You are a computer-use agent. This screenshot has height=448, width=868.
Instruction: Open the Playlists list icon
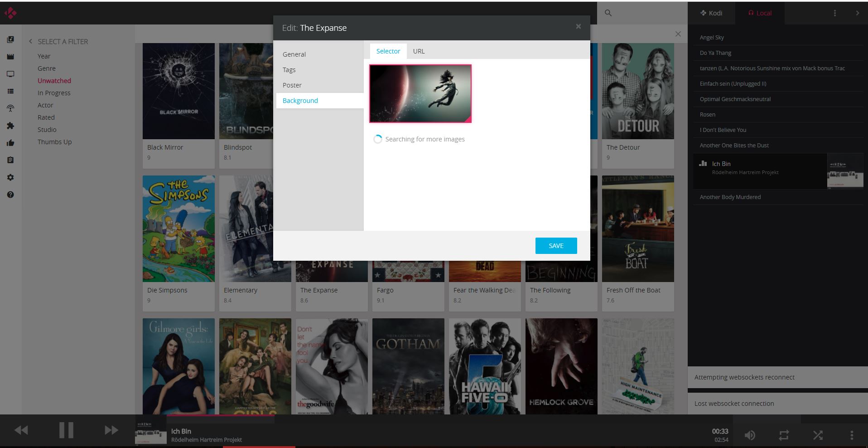[10, 91]
